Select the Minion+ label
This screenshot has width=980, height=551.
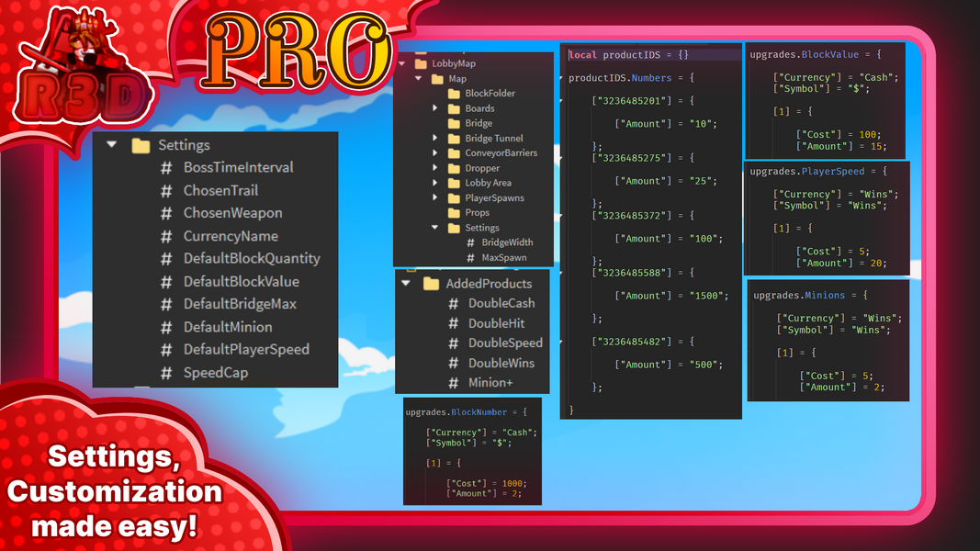pyautogui.click(x=490, y=382)
